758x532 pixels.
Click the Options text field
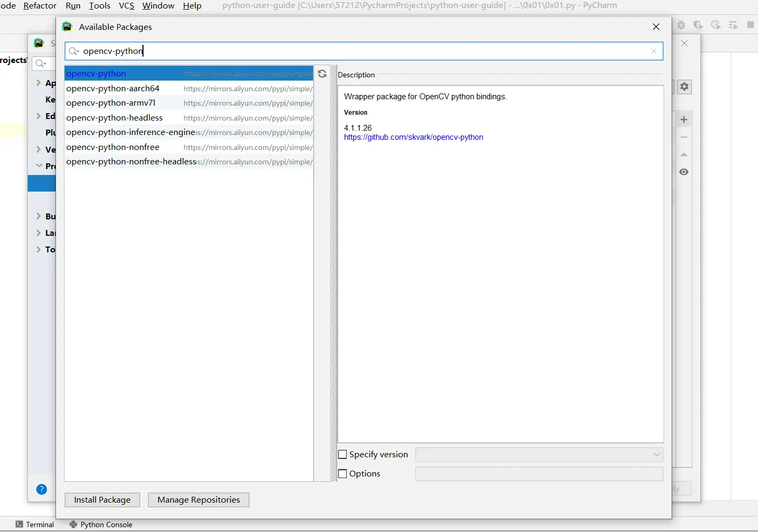[539, 474]
